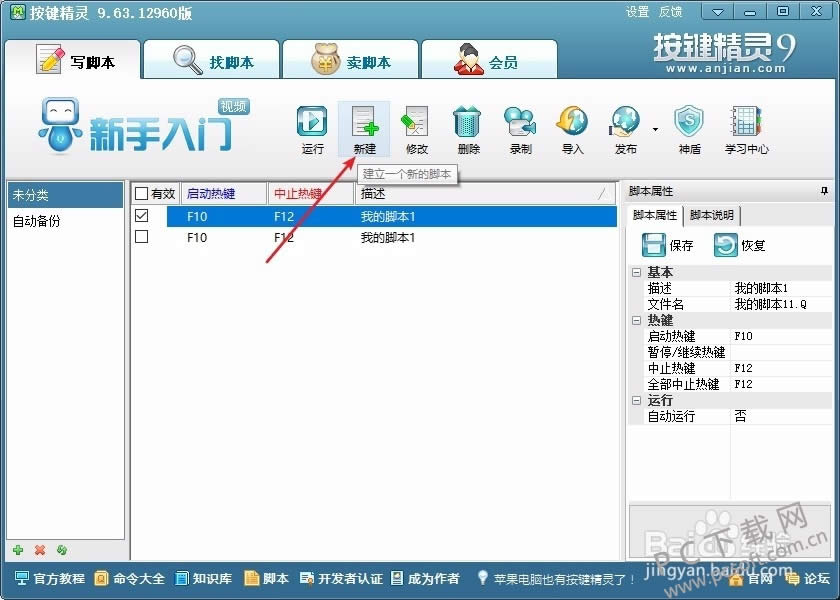Collapse the 基本 property group
840x600 pixels.
[636, 272]
